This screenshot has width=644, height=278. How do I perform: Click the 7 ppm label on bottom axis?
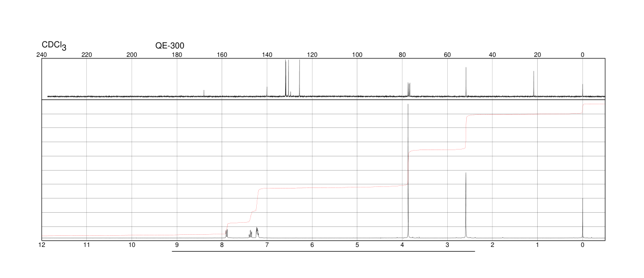267,245
